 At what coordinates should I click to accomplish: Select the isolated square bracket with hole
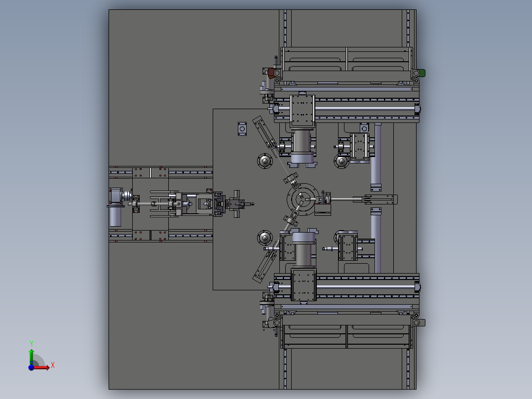coord(242,129)
